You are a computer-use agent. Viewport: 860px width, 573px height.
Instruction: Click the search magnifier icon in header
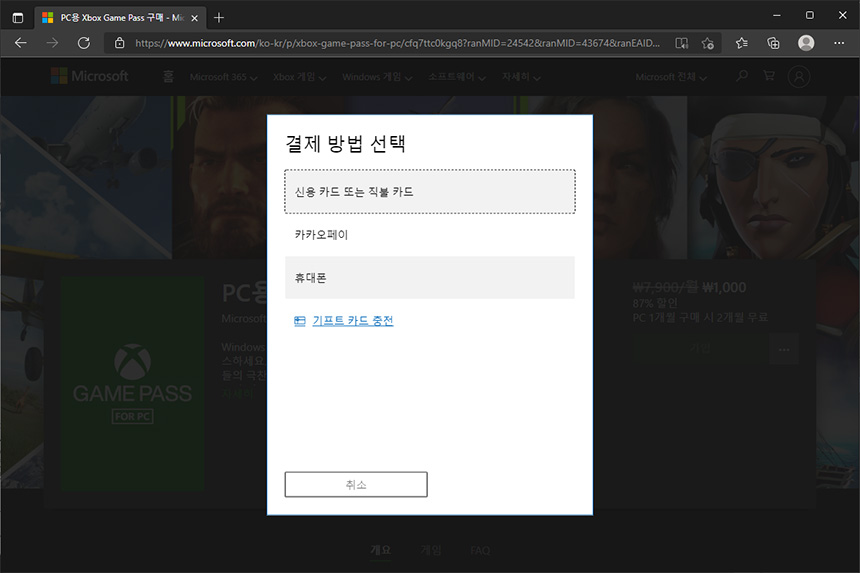tap(742, 76)
